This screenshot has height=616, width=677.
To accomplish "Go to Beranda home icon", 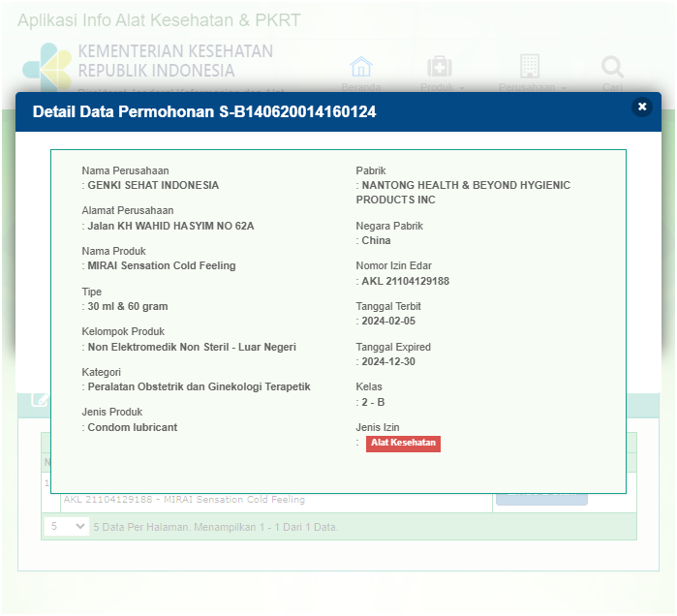I will click(x=361, y=68).
